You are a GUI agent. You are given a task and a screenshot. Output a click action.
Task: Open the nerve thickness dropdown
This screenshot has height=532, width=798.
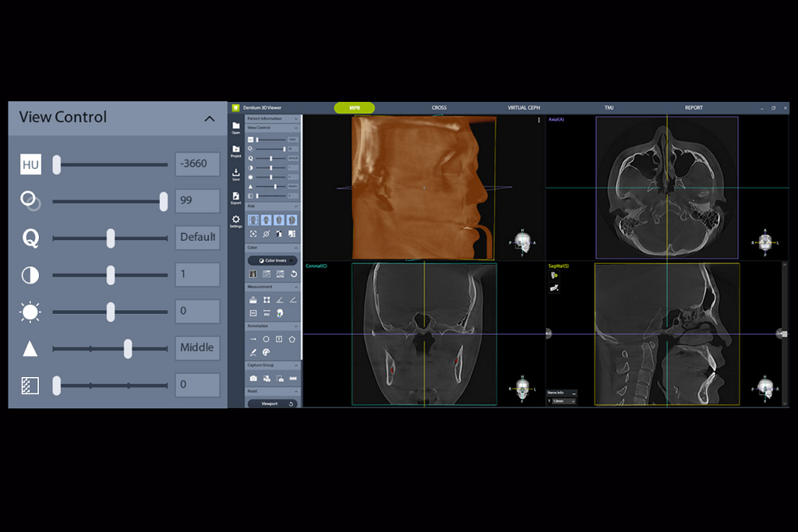(x=562, y=401)
